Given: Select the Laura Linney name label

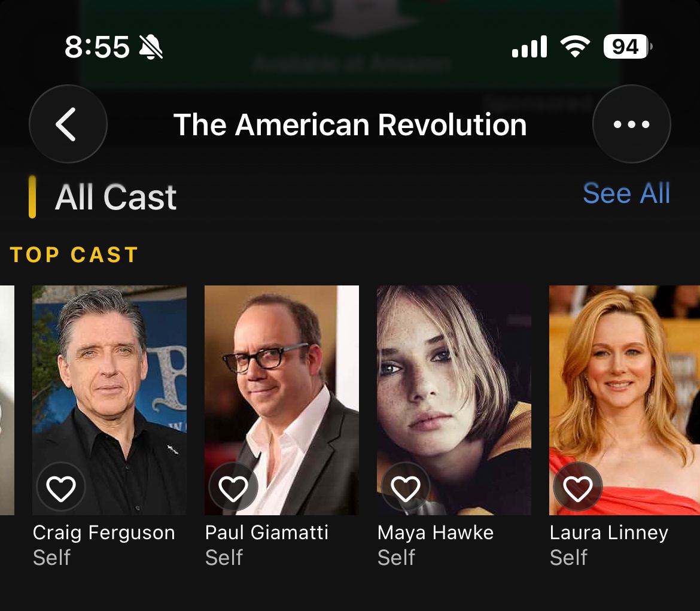Looking at the screenshot, I should tap(609, 533).
